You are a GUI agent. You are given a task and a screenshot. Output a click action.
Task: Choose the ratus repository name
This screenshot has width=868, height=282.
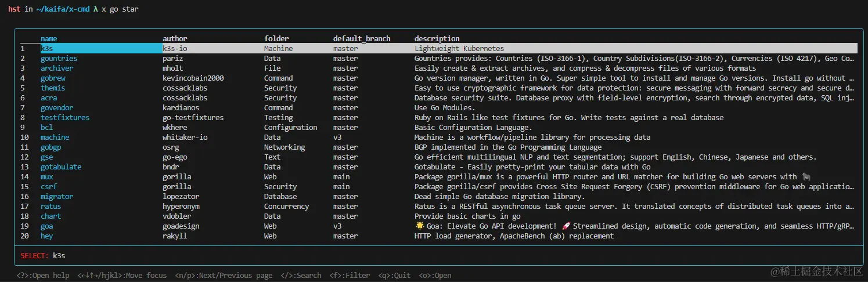[x=51, y=207]
